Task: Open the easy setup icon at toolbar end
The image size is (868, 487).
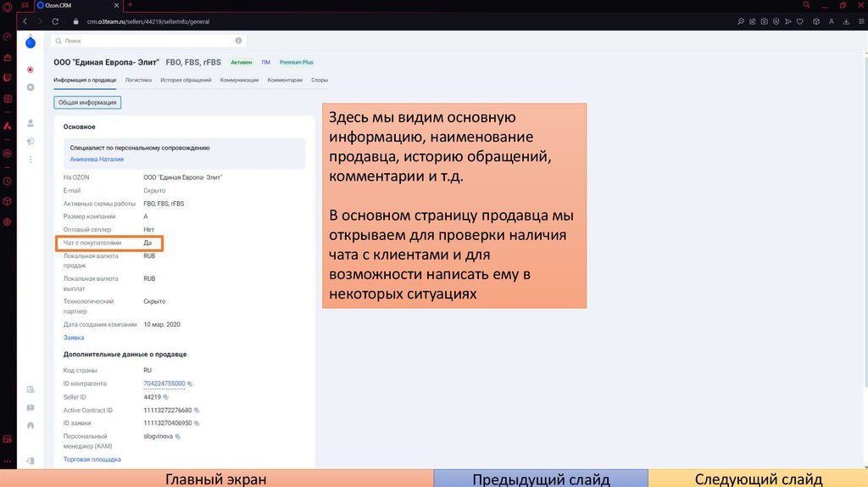Action: pyautogui.click(x=861, y=21)
